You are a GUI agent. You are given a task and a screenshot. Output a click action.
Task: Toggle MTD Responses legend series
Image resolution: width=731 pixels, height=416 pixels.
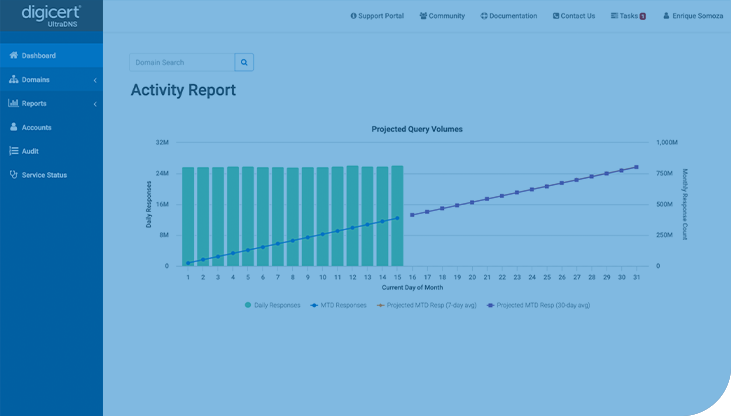point(338,305)
